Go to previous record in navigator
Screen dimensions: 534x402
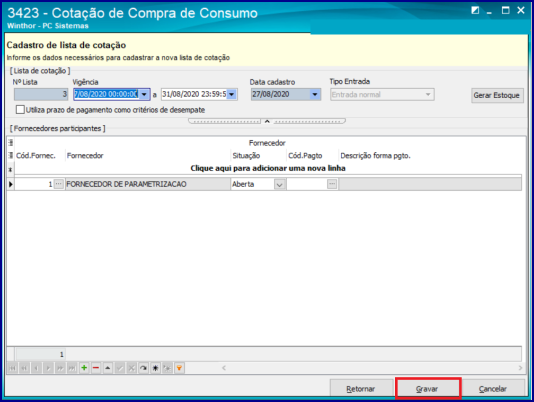coord(36,368)
